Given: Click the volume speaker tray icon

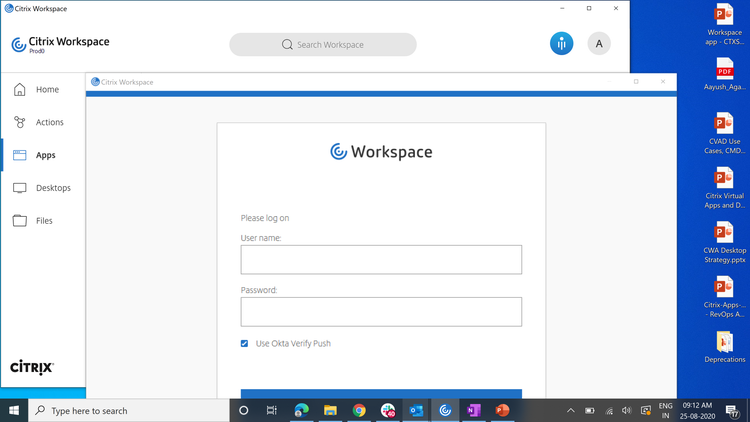Looking at the screenshot, I should pos(627,411).
